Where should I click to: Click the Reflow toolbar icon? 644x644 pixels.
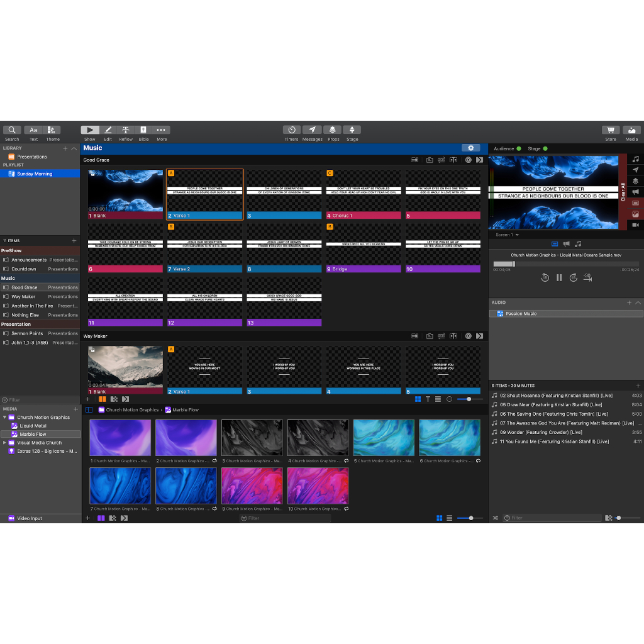[x=126, y=130]
